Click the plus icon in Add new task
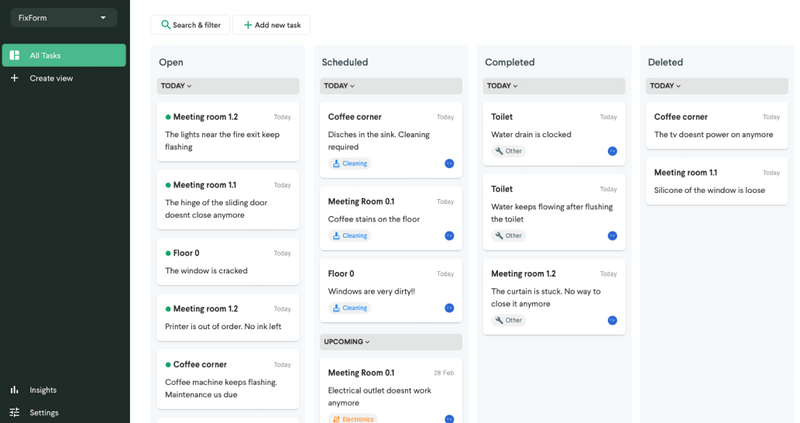This screenshot has height=423, width=800. [x=248, y=25]
